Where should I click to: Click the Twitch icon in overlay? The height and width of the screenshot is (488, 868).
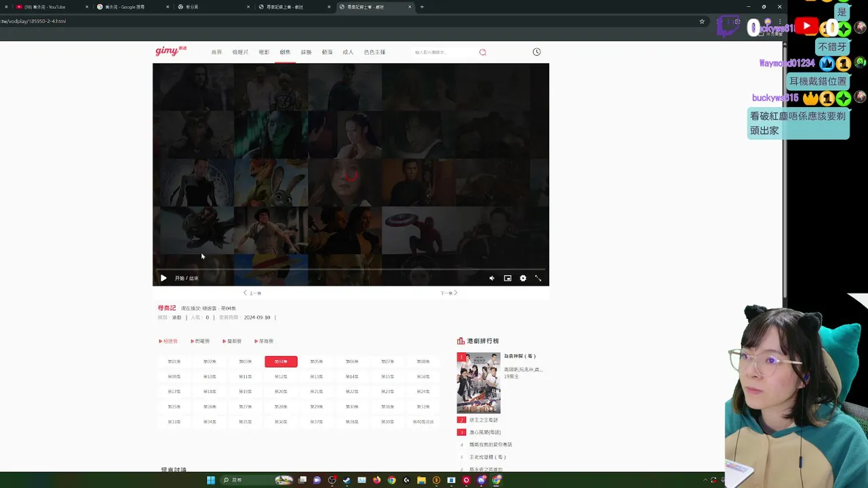coord(729,26)
